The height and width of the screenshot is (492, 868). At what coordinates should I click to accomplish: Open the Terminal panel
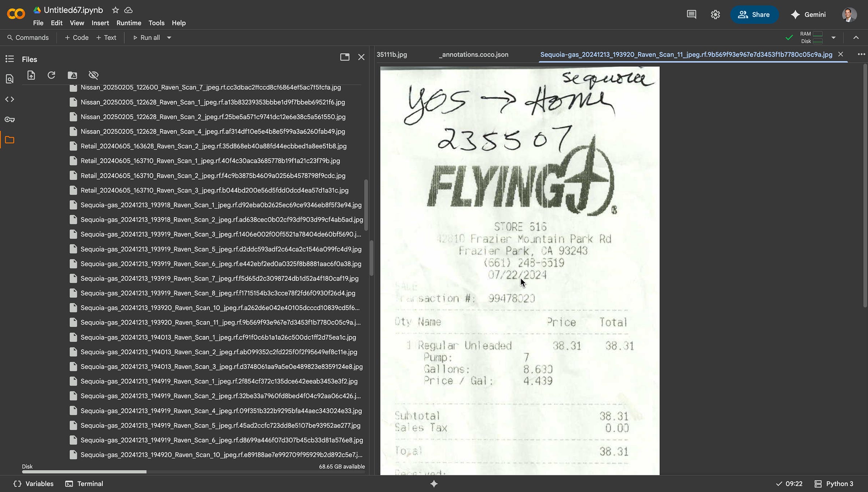[x=84, y=484]
